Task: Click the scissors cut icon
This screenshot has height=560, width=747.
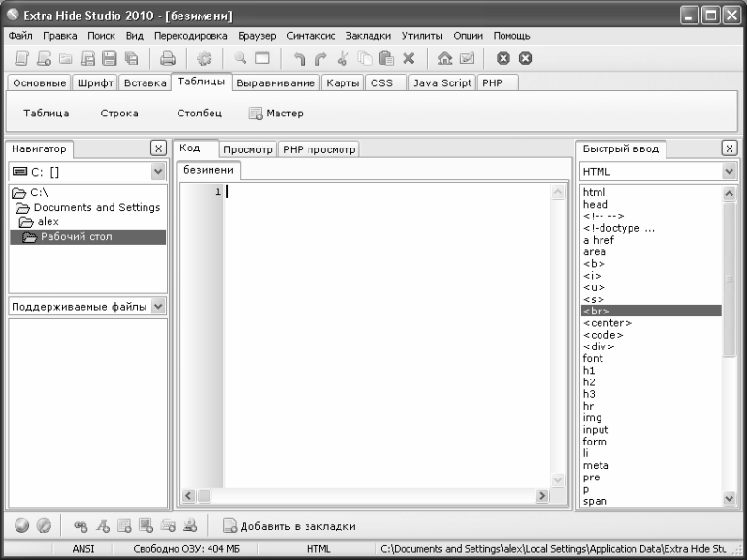Action: coord(342,58)
